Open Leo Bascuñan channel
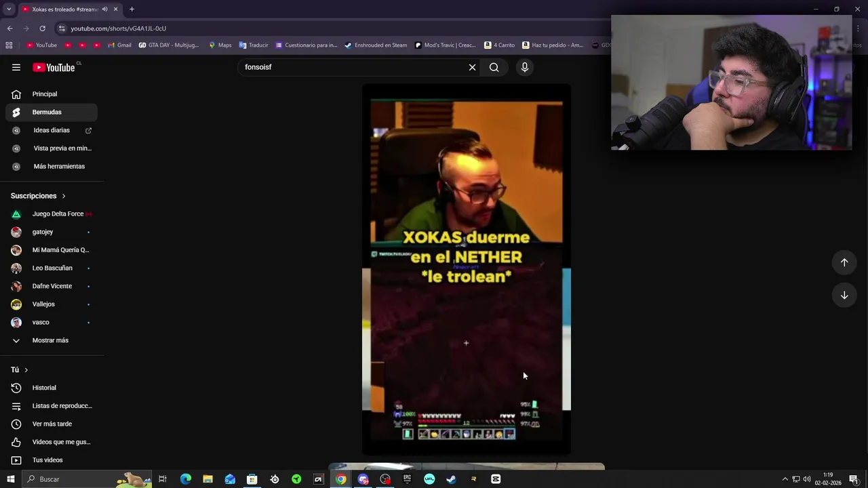 click(x=52, y=268)
